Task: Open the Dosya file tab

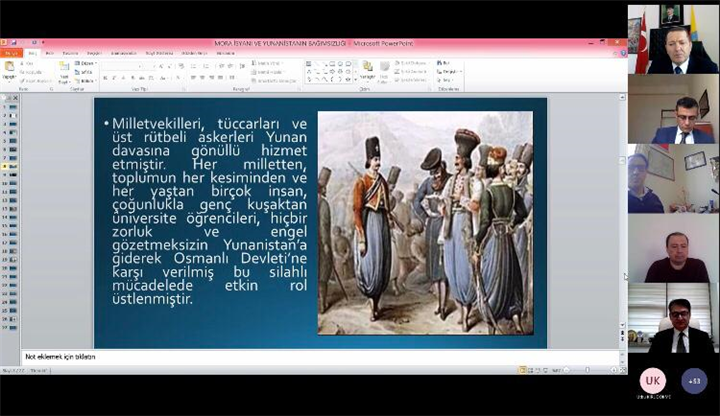Action: (11, 53)
